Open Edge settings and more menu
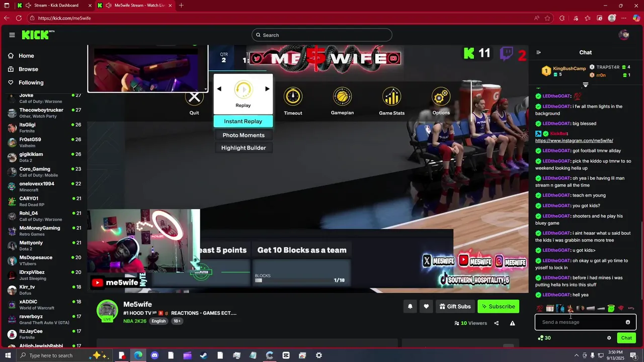644x362 pixels. coord(624,18)
